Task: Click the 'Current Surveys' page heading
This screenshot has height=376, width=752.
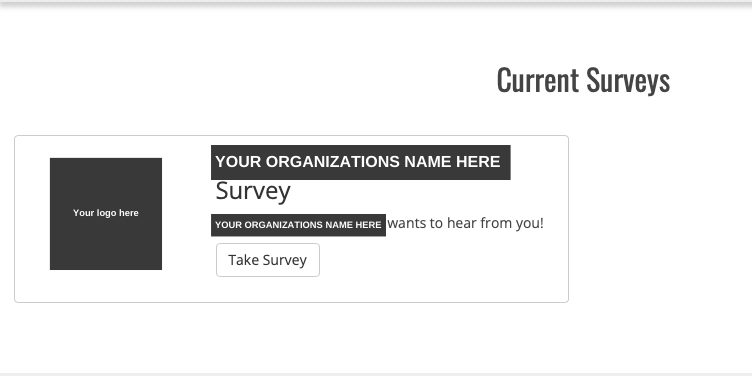Action: (x=583, y=81)
